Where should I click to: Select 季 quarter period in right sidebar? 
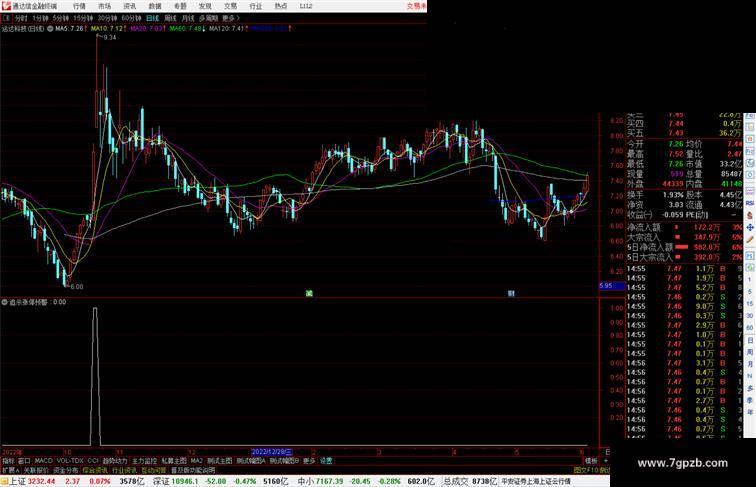coord(750,400)
